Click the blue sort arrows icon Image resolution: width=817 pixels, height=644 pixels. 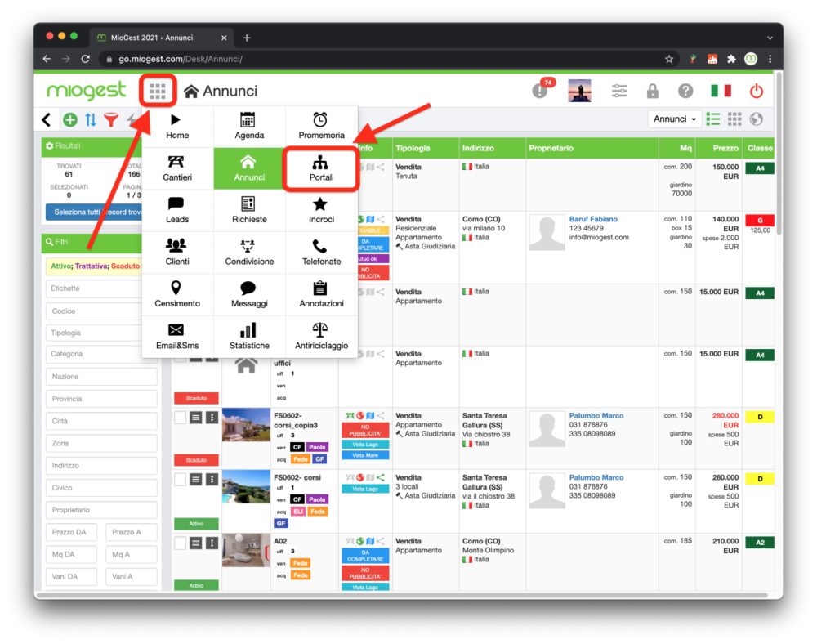(x=91, y=120)
